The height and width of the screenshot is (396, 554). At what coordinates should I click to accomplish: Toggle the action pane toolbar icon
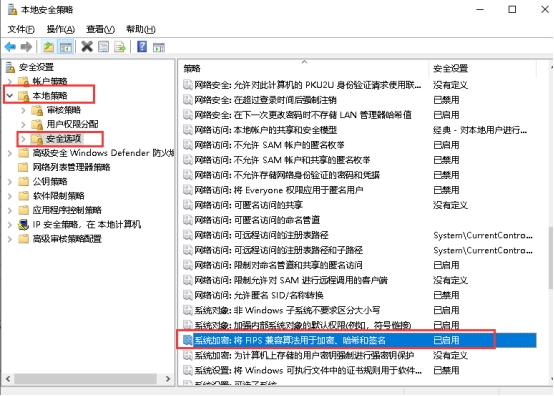tap(159, 47)
